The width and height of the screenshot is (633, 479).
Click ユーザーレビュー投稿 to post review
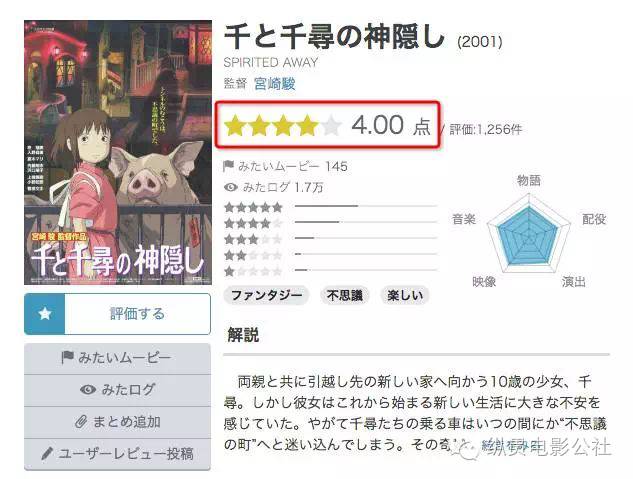click(117, 454)
